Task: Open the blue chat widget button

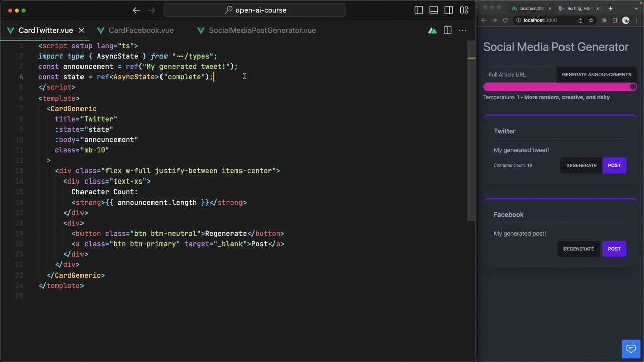Action: pos(630,349)
